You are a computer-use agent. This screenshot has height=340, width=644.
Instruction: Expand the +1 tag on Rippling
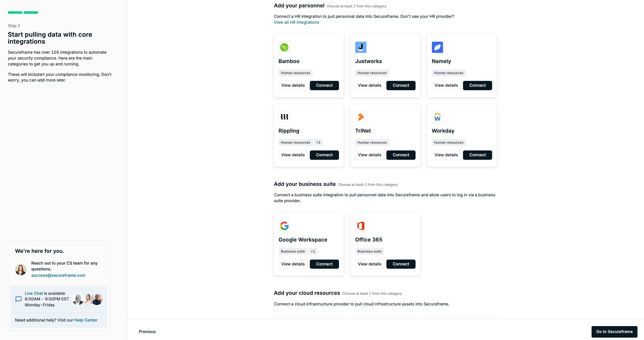click(318, 142)
